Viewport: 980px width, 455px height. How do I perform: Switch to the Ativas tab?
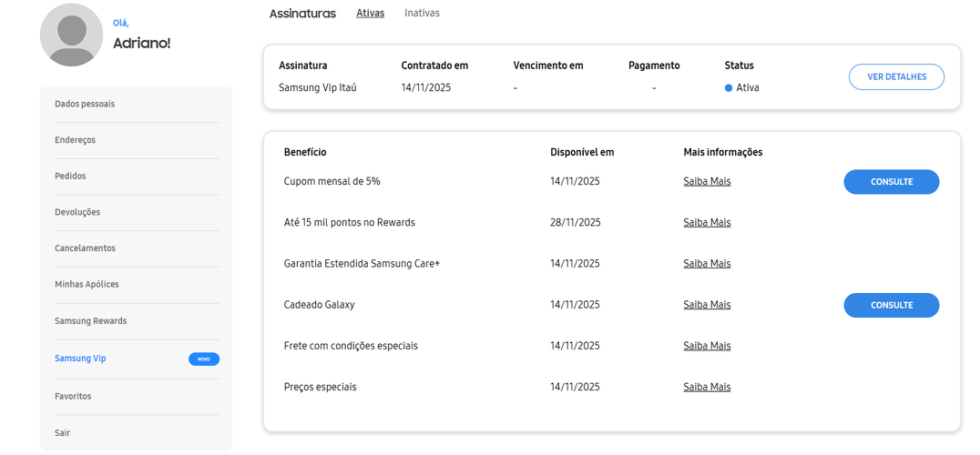coord(370,13)
